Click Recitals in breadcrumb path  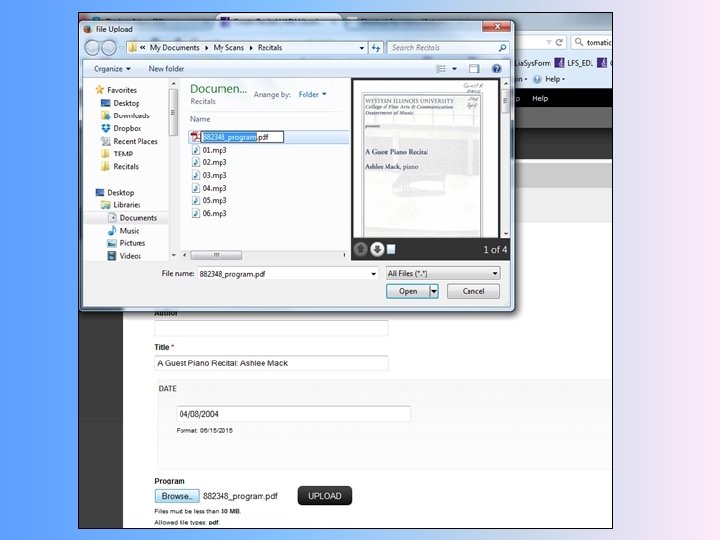[270, 48]
